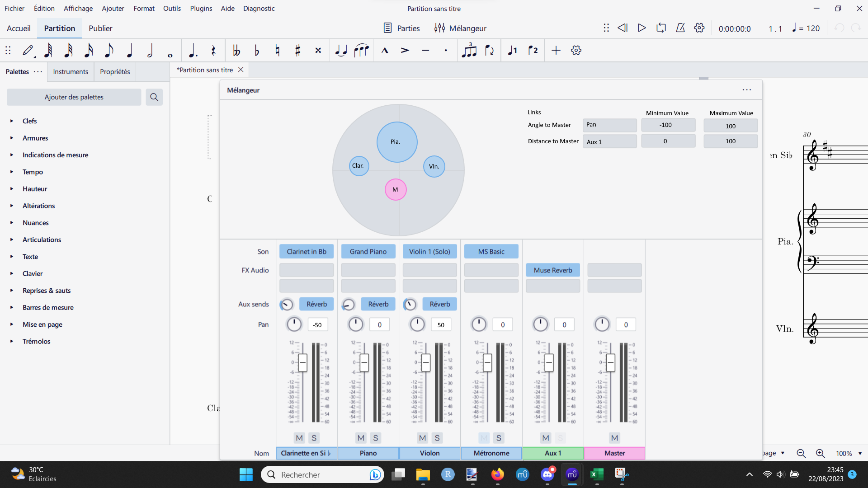The height and width of the screenshot is (488, 868).
Task: Insert a tuplet
Action: click(469, 50)
